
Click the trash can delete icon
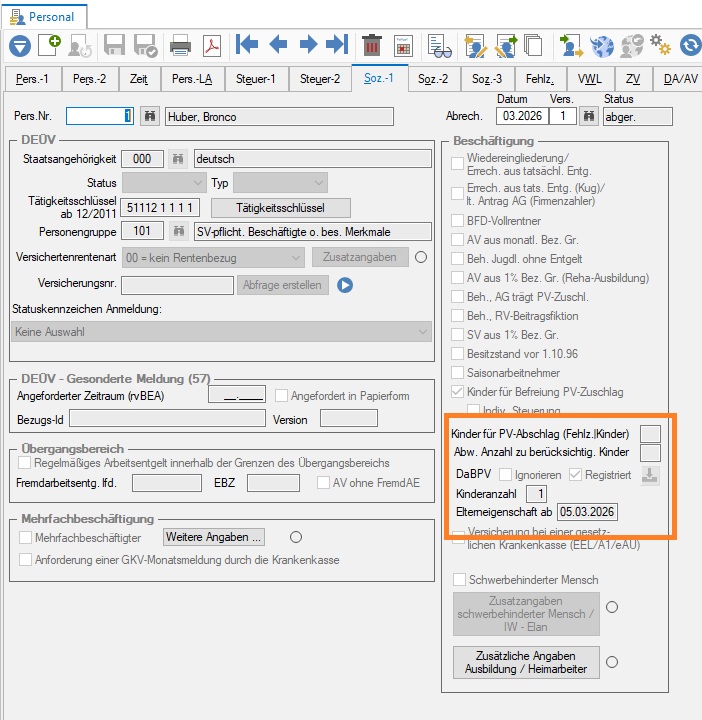(x=372, y=45)
